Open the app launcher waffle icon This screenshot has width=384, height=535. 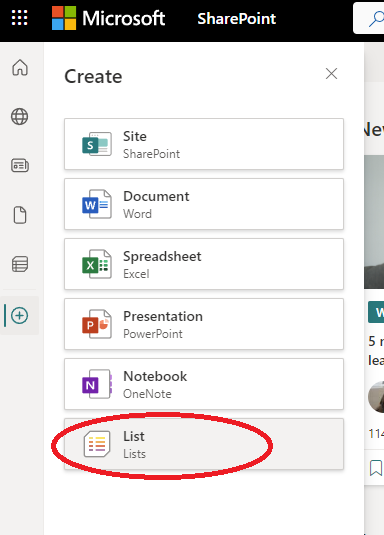pyautogui.click(x=19, y=17)
